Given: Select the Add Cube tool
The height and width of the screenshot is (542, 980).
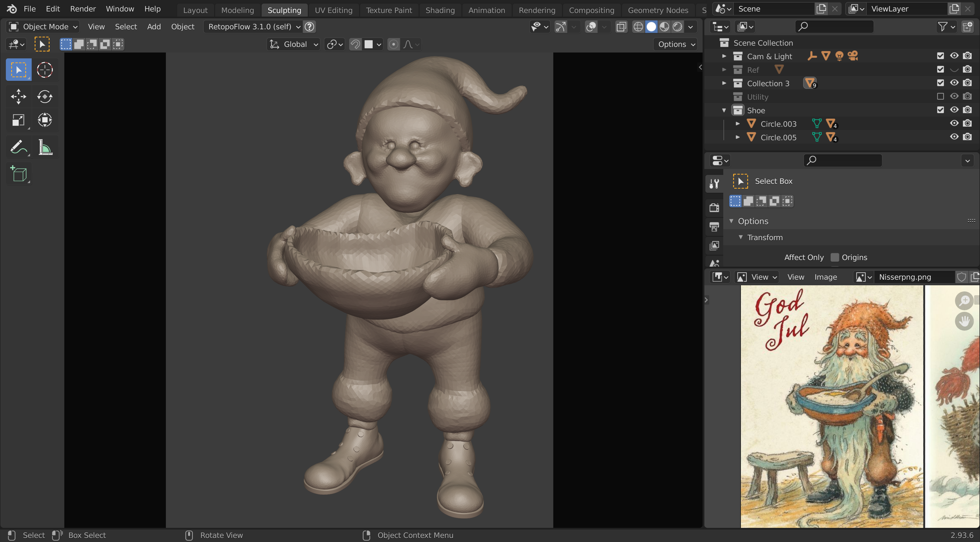Looking at the screenshot, I should pyautogui.click(x=19, y=174).
